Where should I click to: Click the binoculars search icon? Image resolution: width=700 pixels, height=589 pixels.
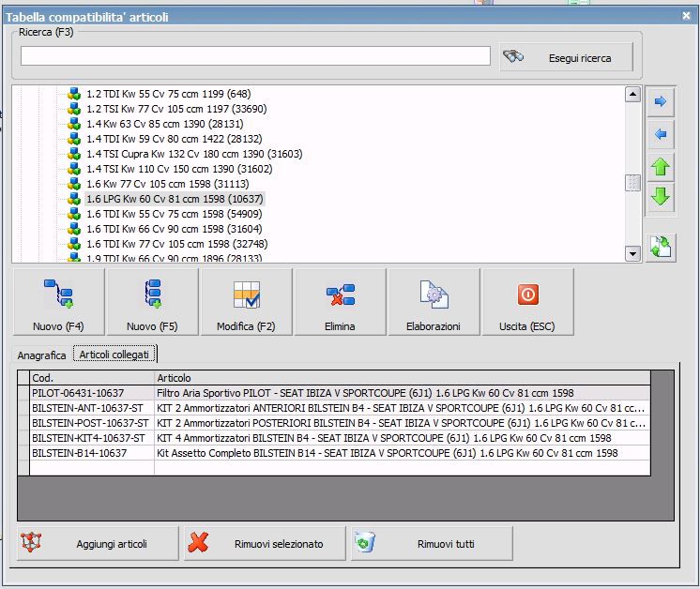point(513,56)
